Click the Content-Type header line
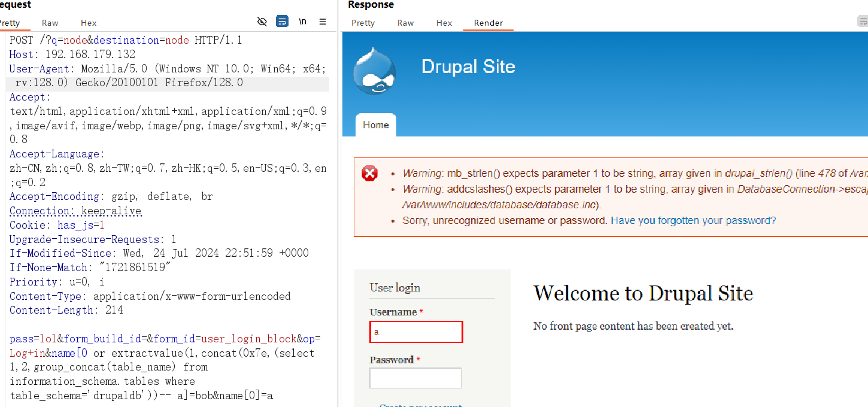The image size is (868, 407). click(x=150, y=296)
